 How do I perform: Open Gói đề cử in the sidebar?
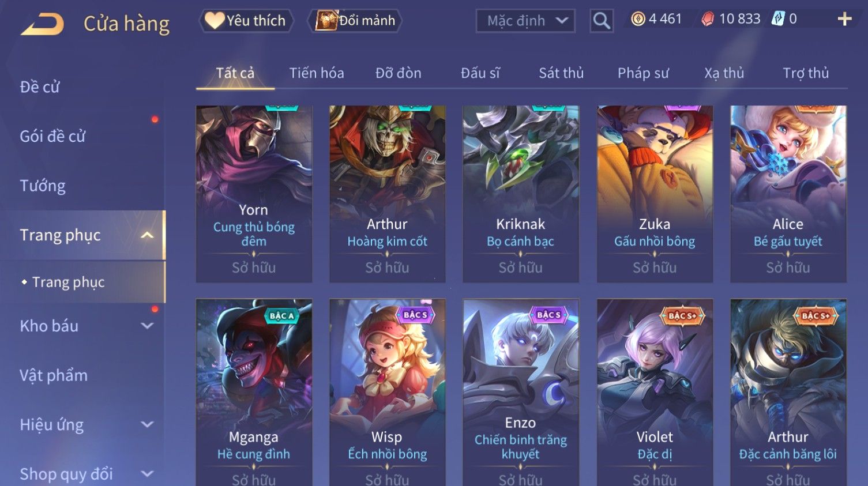(52, 136)
